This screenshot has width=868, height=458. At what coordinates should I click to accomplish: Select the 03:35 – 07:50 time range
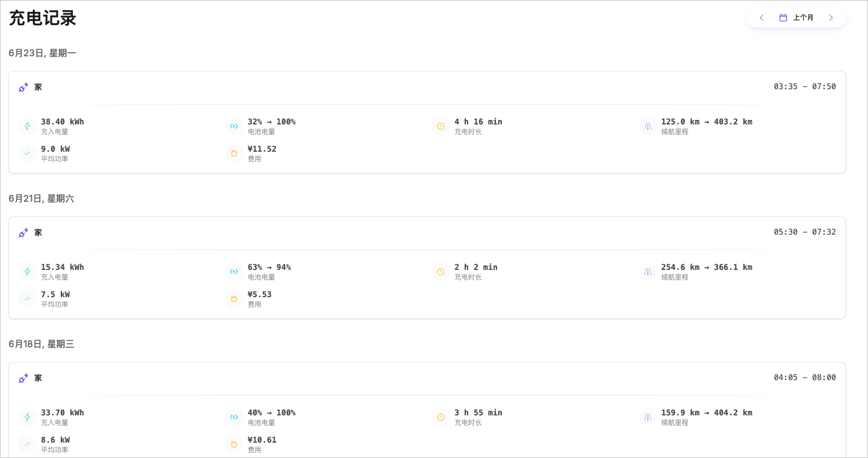click(x=804, y=86)
